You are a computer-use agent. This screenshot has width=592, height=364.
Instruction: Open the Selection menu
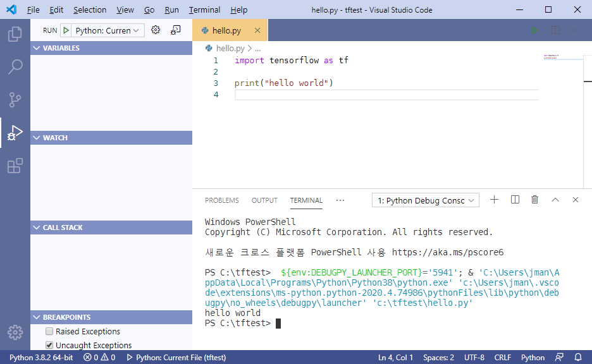[x=90, y=10]
